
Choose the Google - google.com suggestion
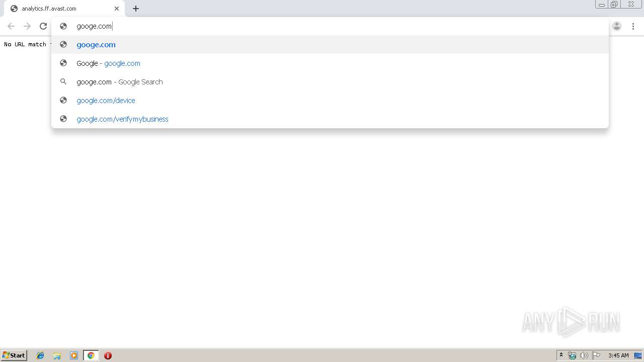point(330,63)
